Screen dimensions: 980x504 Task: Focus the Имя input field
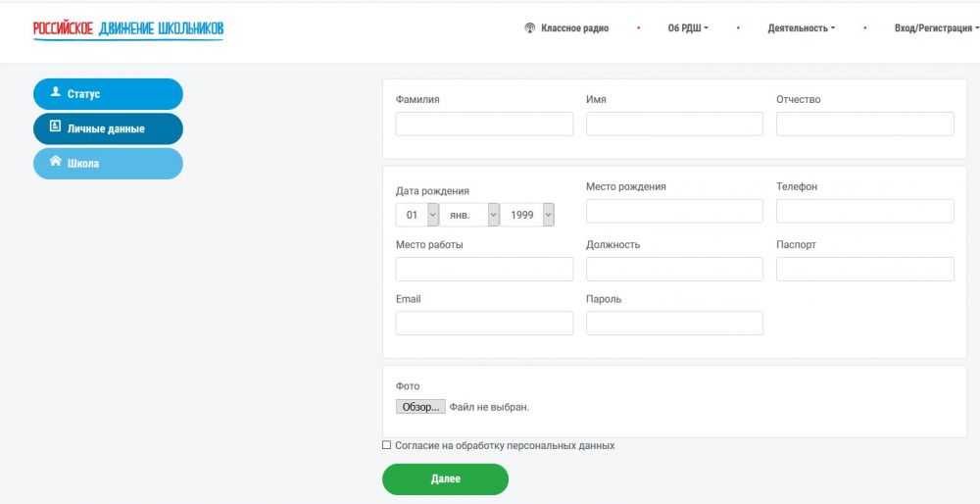pyautogui.click(x=674, y=124)
